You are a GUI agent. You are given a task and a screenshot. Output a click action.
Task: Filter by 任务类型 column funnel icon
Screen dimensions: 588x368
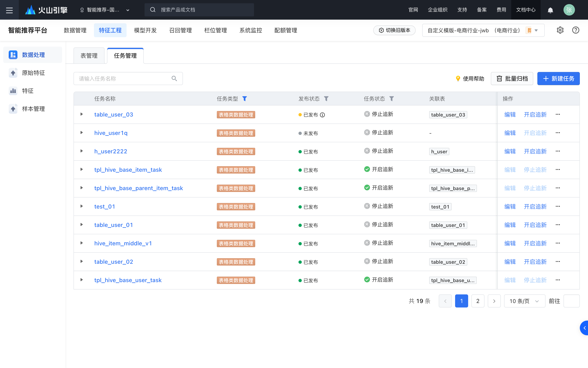tap(244, 99)
